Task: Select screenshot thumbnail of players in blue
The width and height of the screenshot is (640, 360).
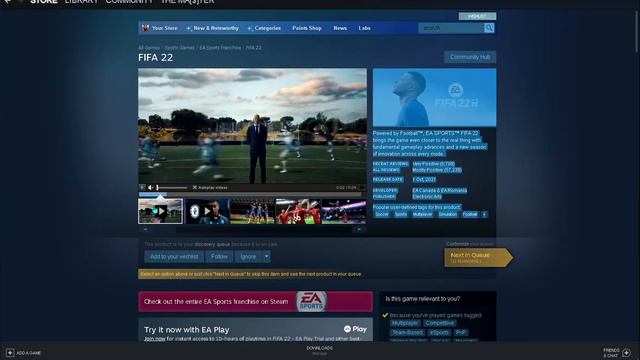Action: pos(252,211)
